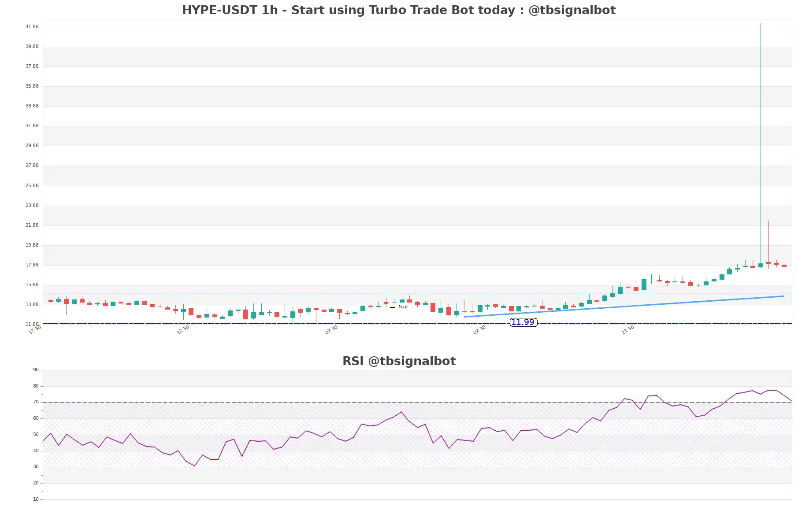This screenshot has height=532, width=798.
Task: Click the 11.88 price axis label
Action: 32,325
